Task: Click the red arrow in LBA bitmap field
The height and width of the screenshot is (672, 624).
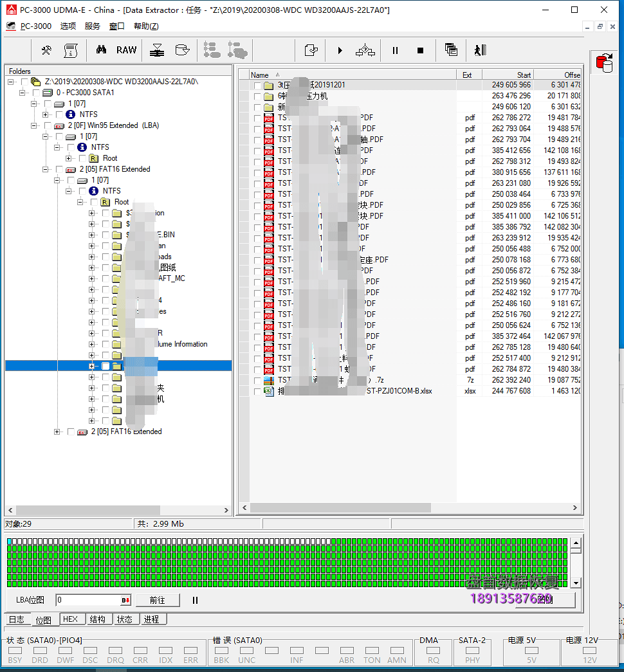Action: (x=125, y=601)
